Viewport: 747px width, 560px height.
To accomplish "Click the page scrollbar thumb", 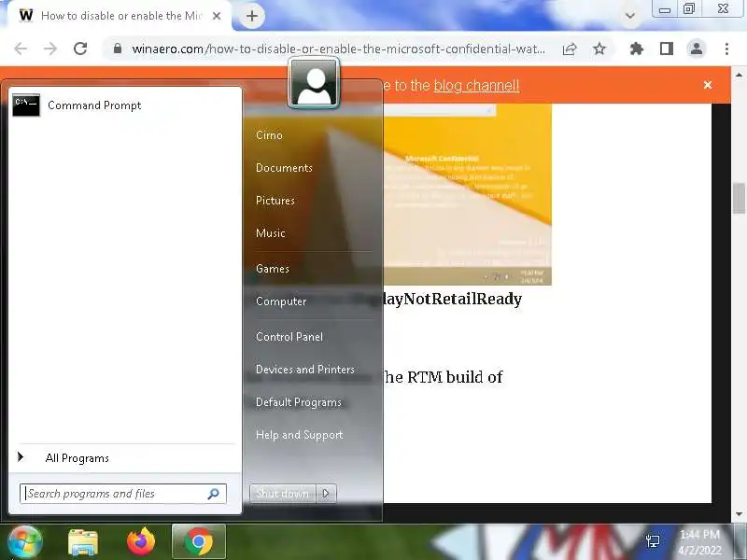I will (x=739, y=199).
